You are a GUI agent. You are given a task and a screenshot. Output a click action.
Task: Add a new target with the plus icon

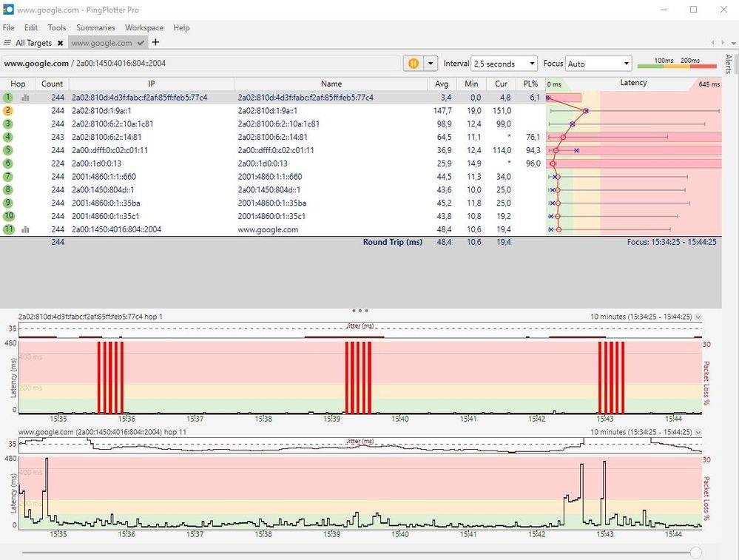pos(155,43)
